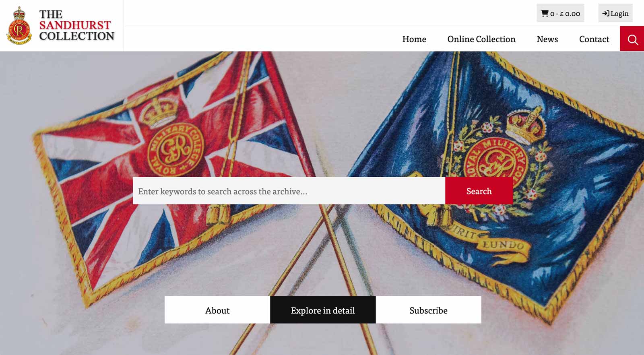This screenshot has height=355, width=644.
Task: Select the Explore in detail button
Action: (x=323, y=310)
